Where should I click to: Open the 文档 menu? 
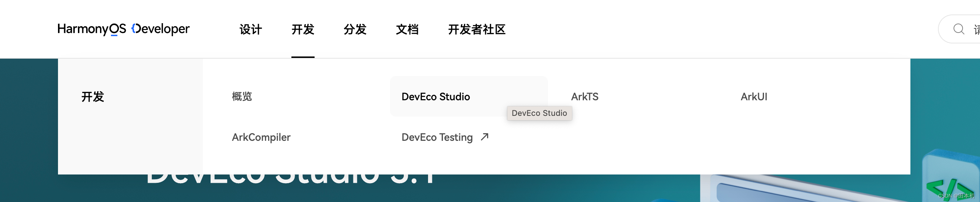(407, 29)
